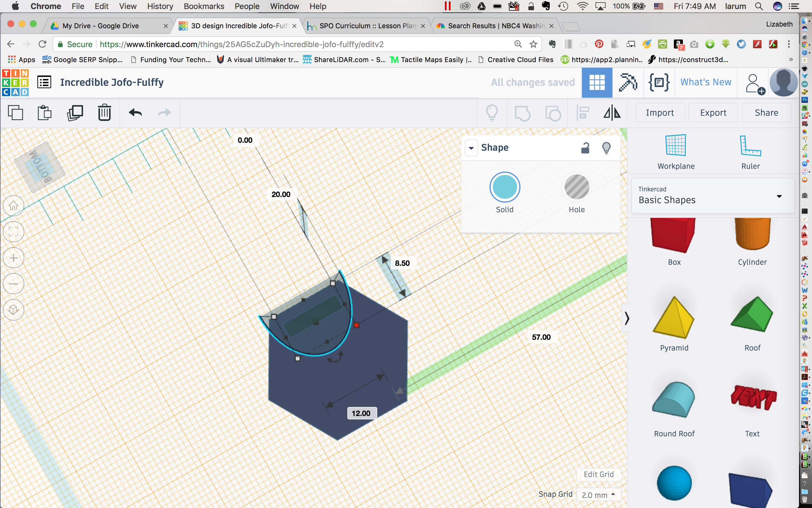
Task: Click the 57.00 dimension value
Action: 541,337
